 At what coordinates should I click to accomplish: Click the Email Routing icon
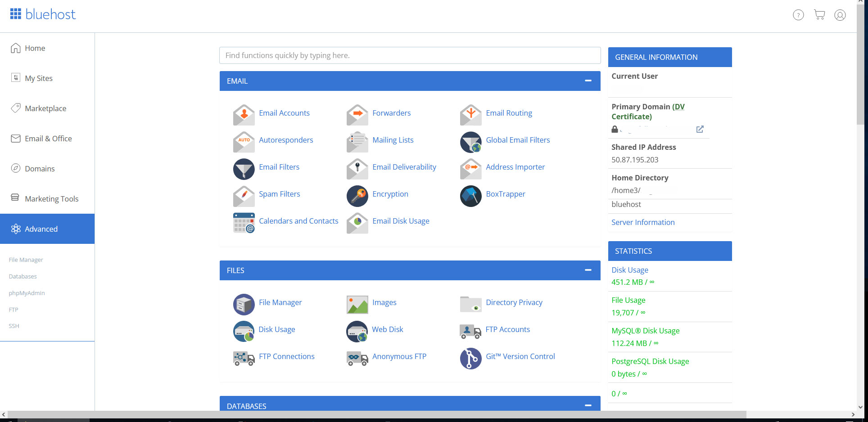pos(471,115)
